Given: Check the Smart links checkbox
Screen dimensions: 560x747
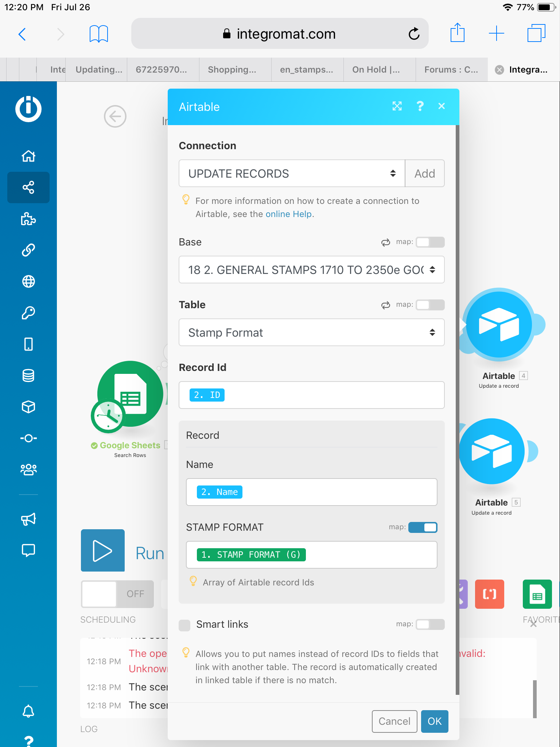Looking at the screenshot, I should (x=184, y=625).
